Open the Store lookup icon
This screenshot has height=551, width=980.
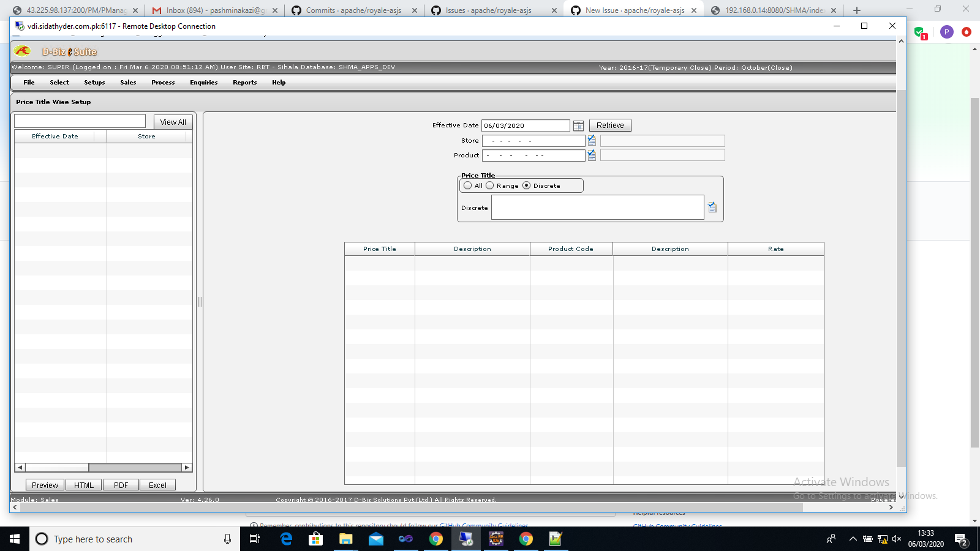[x=592, y=140]
